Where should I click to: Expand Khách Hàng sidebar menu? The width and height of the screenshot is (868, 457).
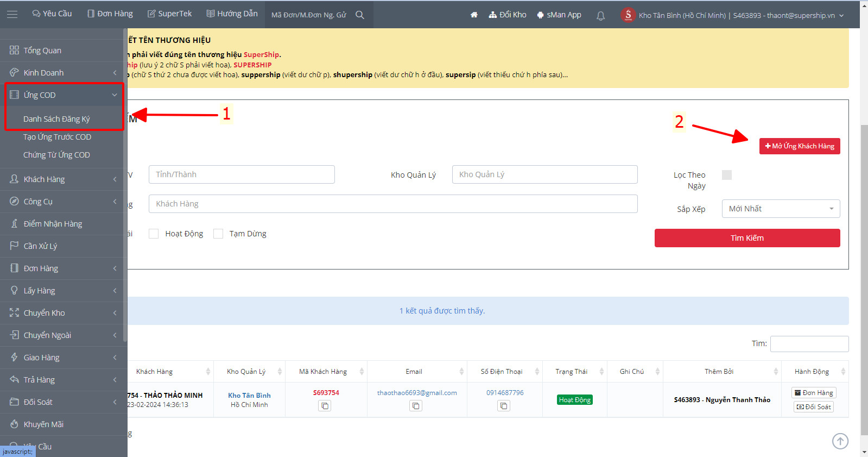[62, 179]
